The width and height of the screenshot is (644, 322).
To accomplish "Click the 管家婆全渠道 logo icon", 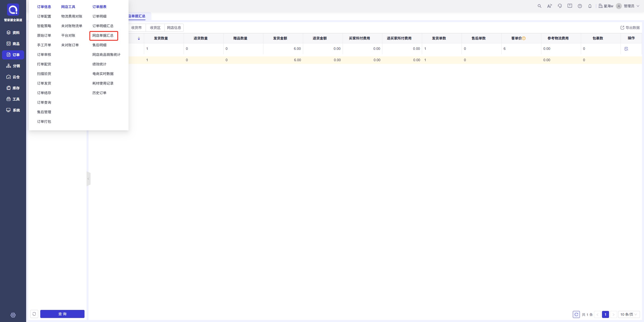I will (13, 10).
